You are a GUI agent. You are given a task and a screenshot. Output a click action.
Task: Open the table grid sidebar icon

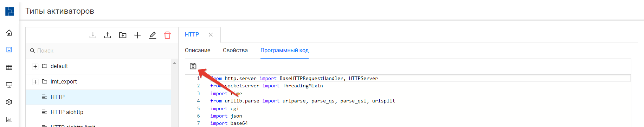coord(9,67)
